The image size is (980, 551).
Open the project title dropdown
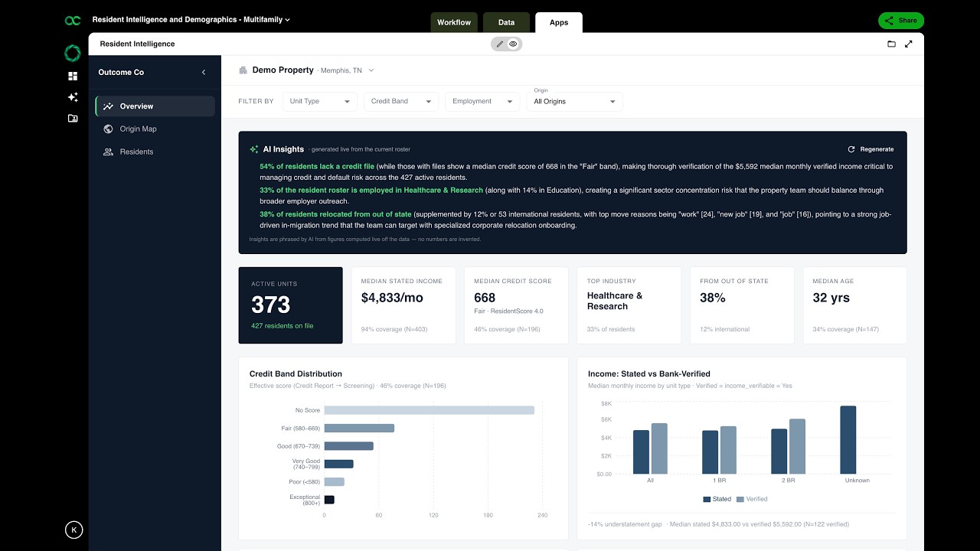point(191,20)
